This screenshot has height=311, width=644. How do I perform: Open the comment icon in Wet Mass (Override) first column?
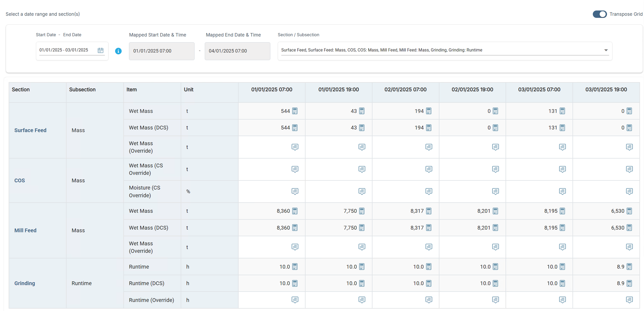pyautogui.click(x=295, y=147)
